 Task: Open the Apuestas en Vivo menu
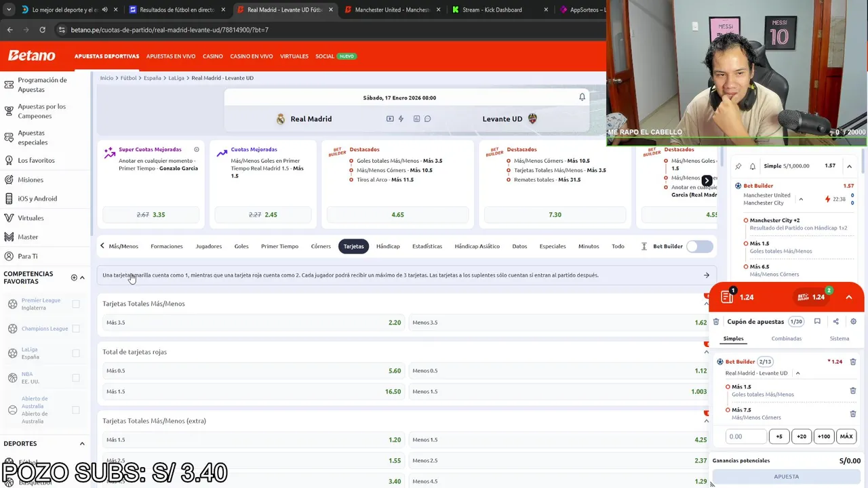171,56
